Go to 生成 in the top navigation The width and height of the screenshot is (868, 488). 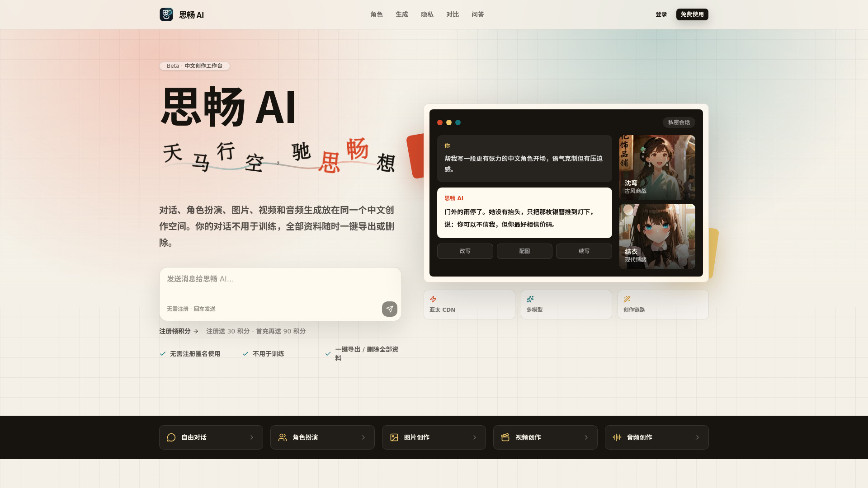click(402, 14)
